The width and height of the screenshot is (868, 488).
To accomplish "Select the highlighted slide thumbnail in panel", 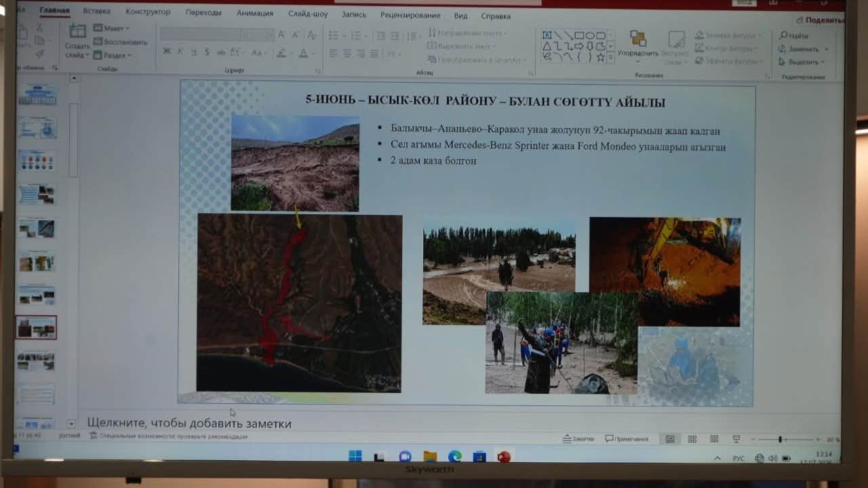I will pos(36,328).
